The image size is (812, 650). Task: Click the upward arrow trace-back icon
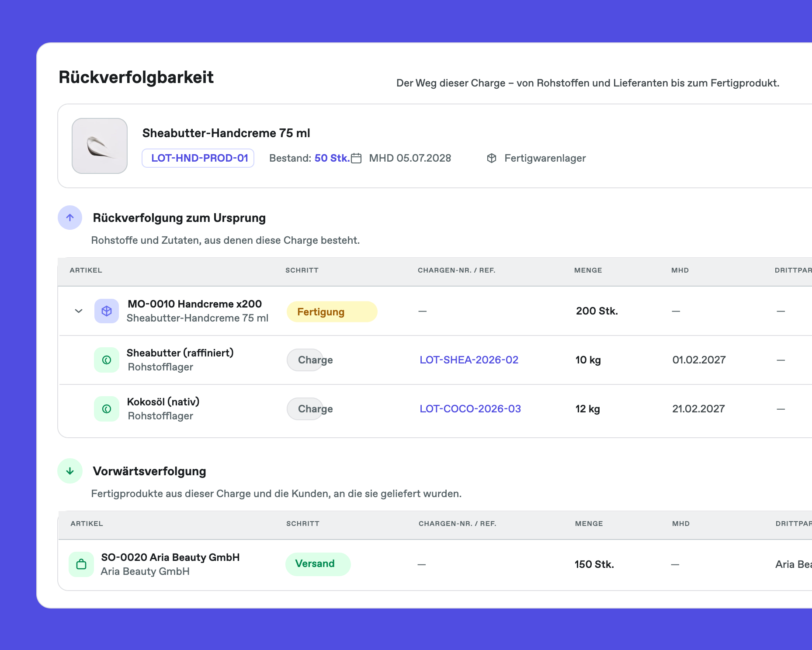click(70, 218)
